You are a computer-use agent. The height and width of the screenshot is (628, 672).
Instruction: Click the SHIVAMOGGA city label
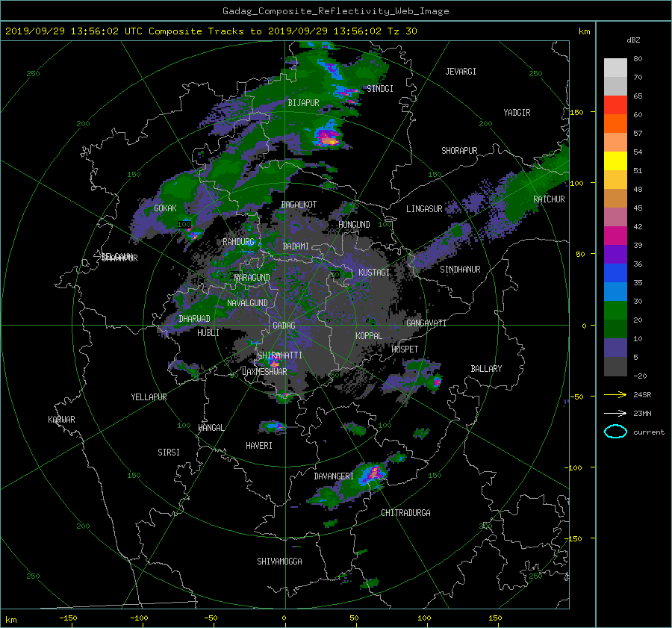tap(279, 562)
